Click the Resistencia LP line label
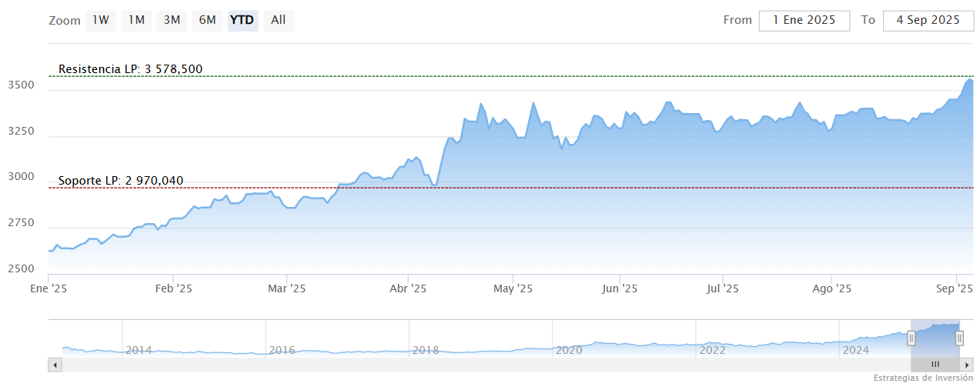The width and height of the screenshot is (980, 390). point(130,69)
